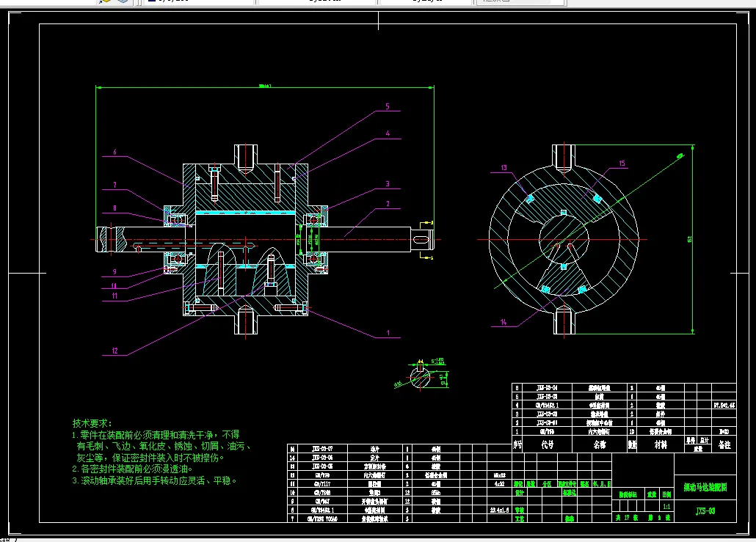Click part balloon number 14 in right view
This screenshot has height=542, width=756.
click(504, 322)
